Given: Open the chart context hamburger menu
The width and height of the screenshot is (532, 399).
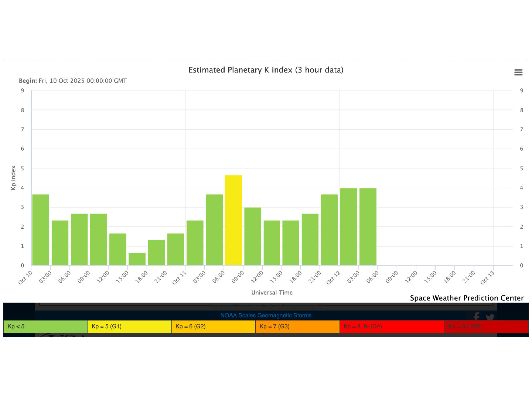Looking at the screenshot, I should pos(518,72).
